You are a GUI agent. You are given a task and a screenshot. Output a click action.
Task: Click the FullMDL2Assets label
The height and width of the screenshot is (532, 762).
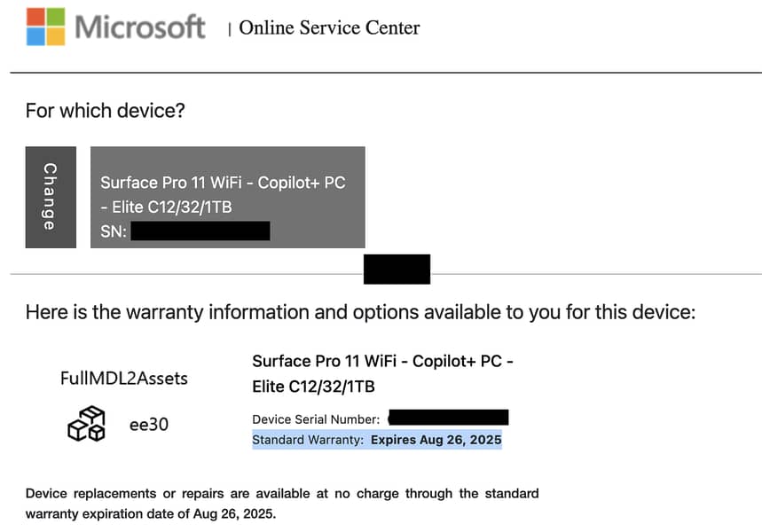point(124,379)
